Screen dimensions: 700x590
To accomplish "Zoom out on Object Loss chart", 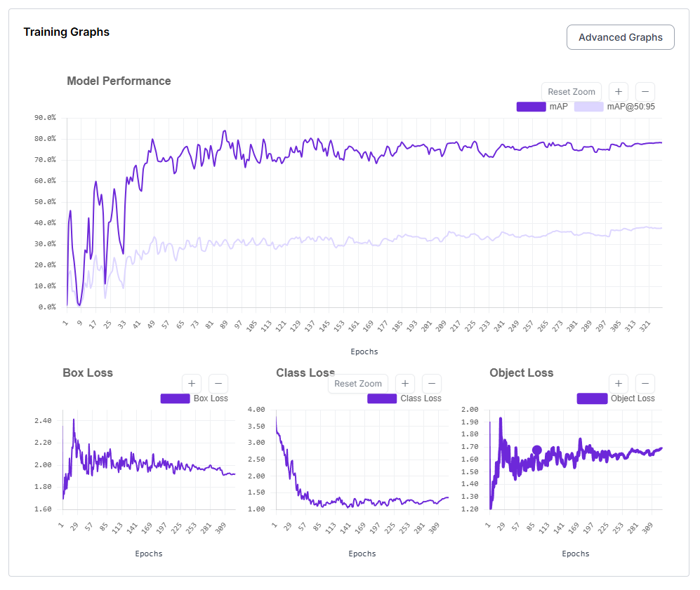I will (645, 384).
